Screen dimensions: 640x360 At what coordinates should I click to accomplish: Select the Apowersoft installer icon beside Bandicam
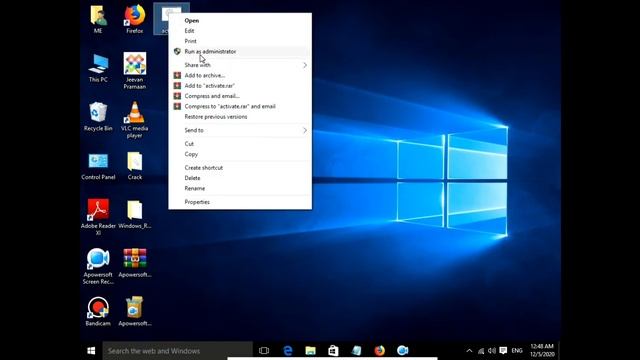pos(135,311)
